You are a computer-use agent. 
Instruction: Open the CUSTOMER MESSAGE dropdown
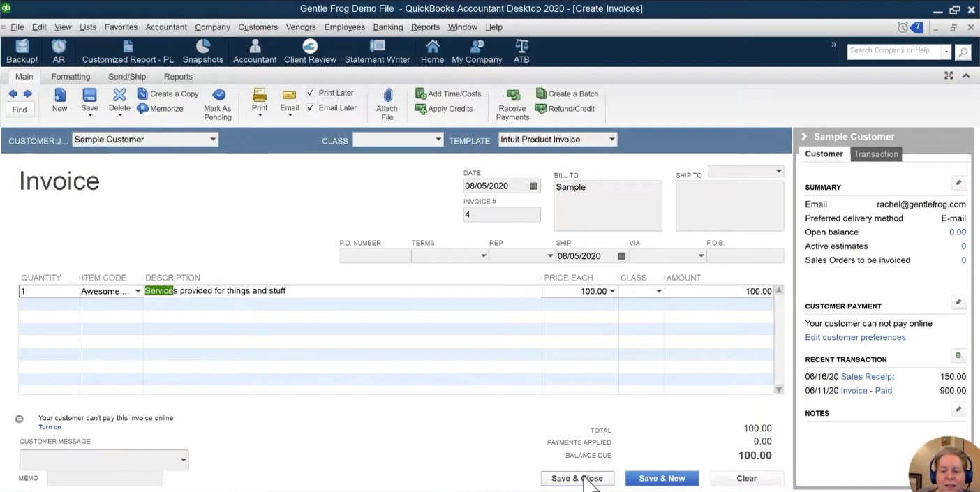(x=184, y=460)
